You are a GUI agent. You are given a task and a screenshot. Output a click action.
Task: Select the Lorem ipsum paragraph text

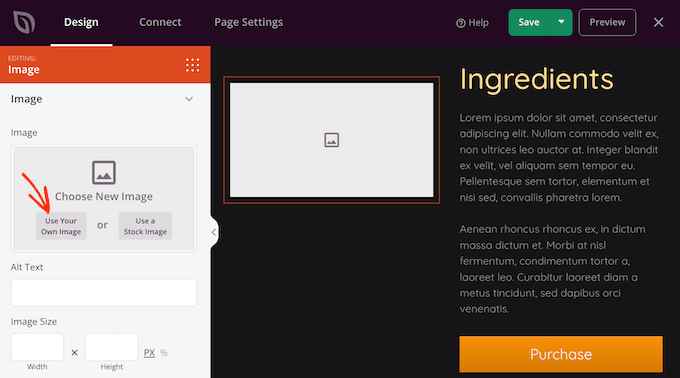559,157
